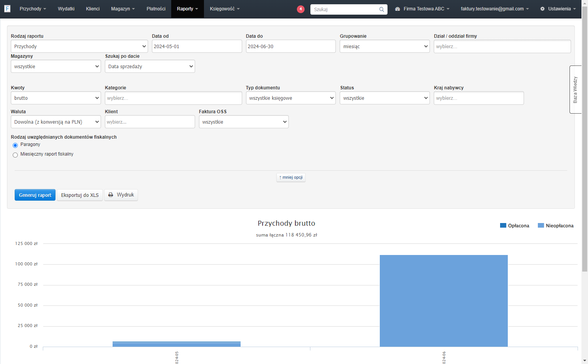Screen dimensions: 588x364
Task: Open the Klienci section
Action: 93,9
